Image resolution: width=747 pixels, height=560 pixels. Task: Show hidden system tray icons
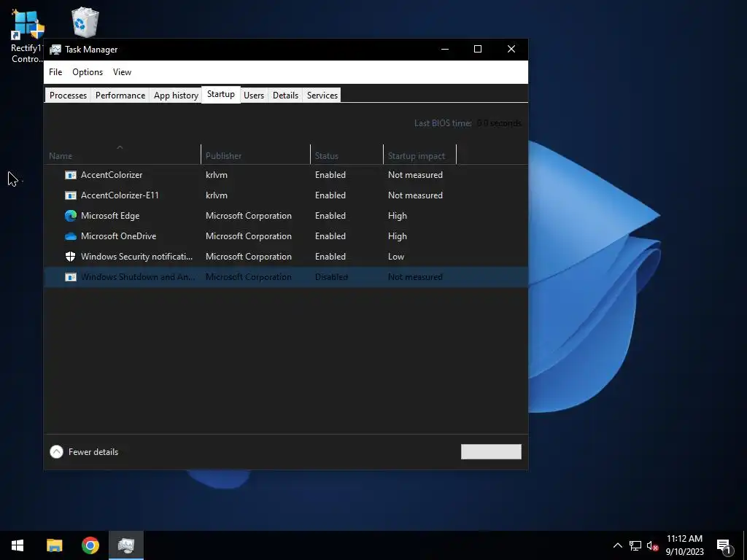(617, 545)
